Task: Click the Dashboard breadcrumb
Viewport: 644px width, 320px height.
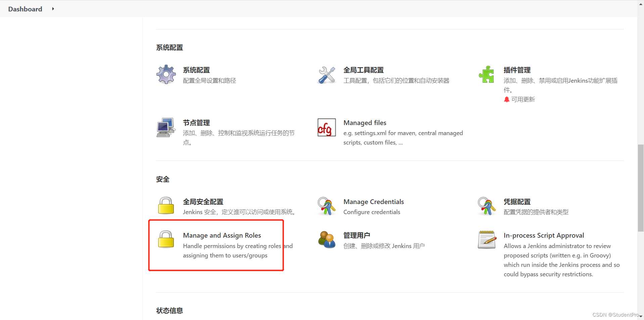Action: pyautogui.click(x=25, y=9)
